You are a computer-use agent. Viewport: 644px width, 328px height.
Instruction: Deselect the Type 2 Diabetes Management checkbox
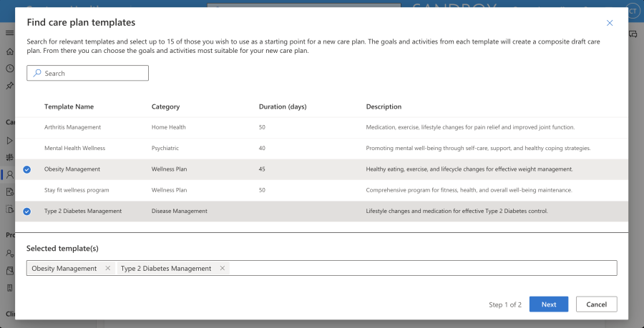[x=27, y=212]
